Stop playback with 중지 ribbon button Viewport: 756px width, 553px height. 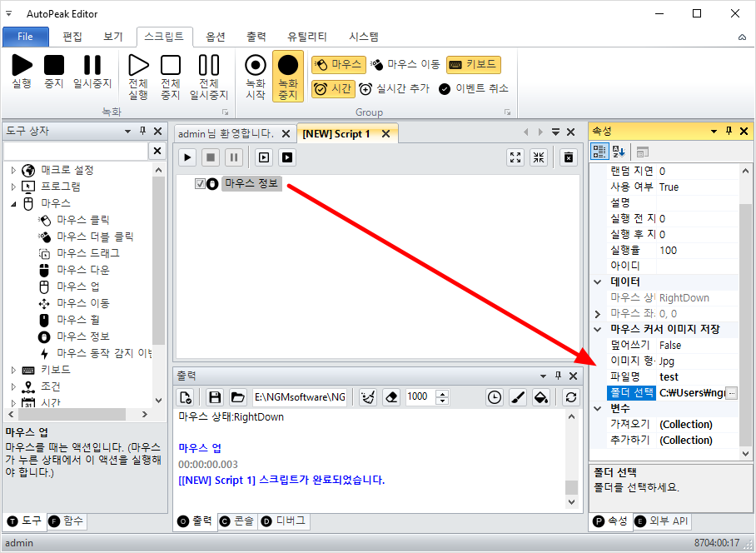point(54,72)
